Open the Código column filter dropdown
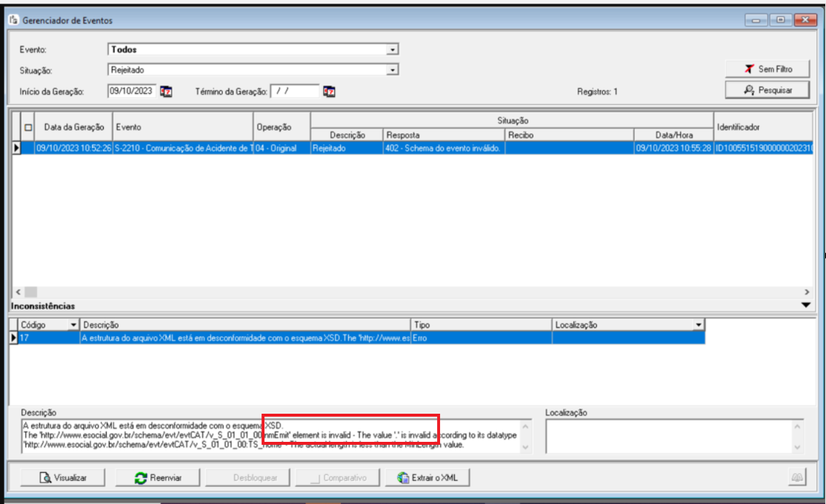 [x=73, y=325]
